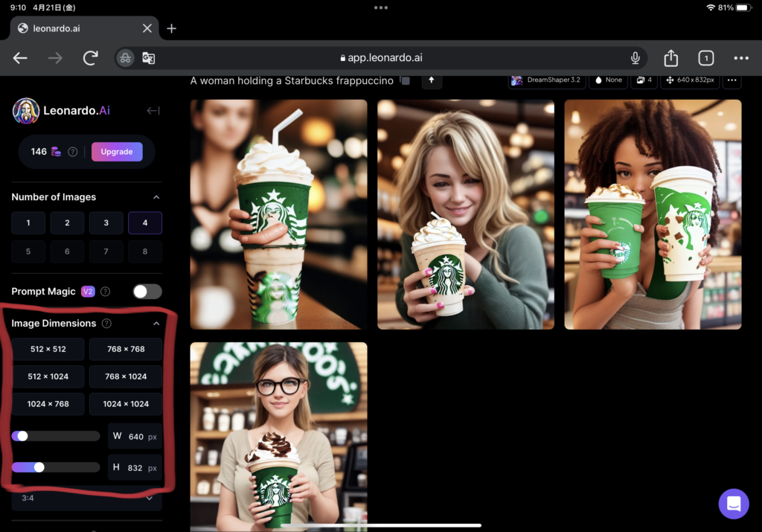
Task: Click the Prompt Magic help question mark
Action: (x=106, y=292)
